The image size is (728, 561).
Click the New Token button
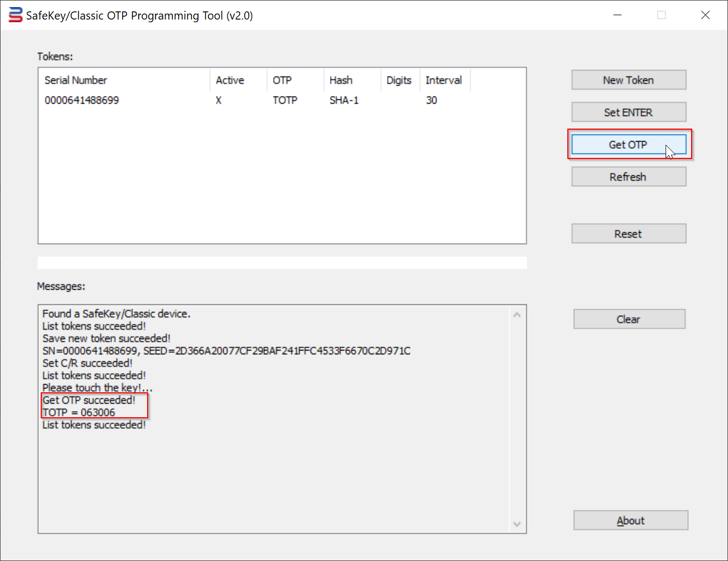(x=628, y=80)
